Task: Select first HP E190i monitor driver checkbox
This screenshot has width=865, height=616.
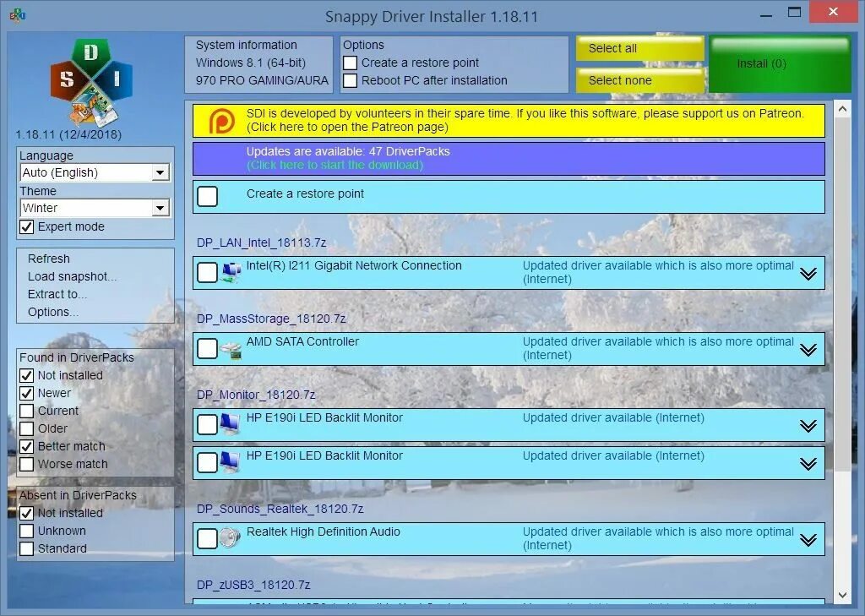Action: click(208, 424)
